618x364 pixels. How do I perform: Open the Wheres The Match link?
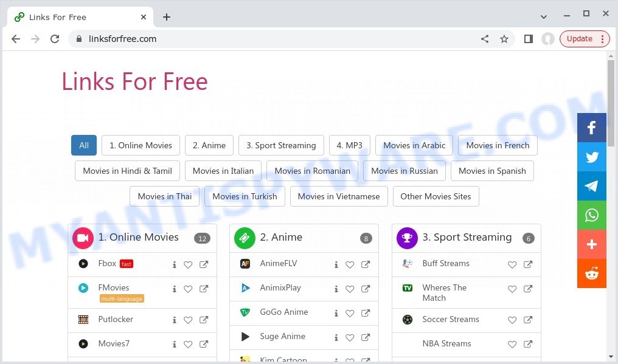tap(445, 293)
